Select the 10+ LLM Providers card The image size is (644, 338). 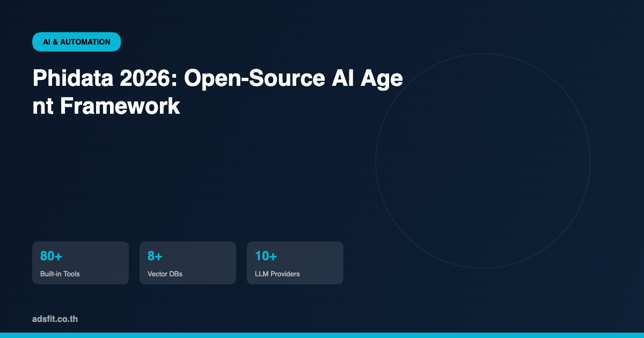click(295, 263)
